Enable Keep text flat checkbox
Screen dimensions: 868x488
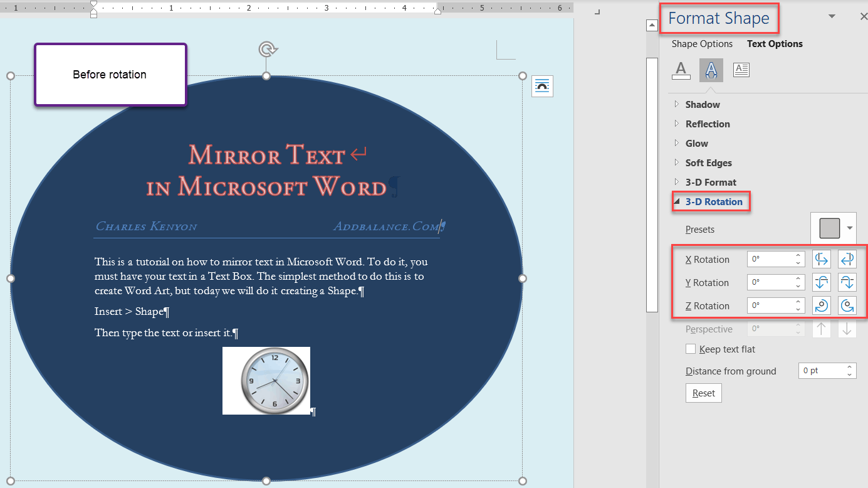[x=691, y=349]
